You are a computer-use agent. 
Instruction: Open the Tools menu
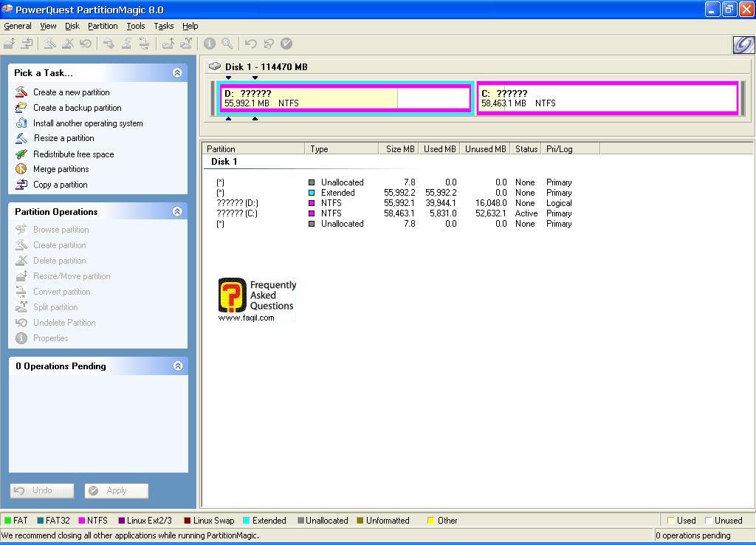pos(136,26)
